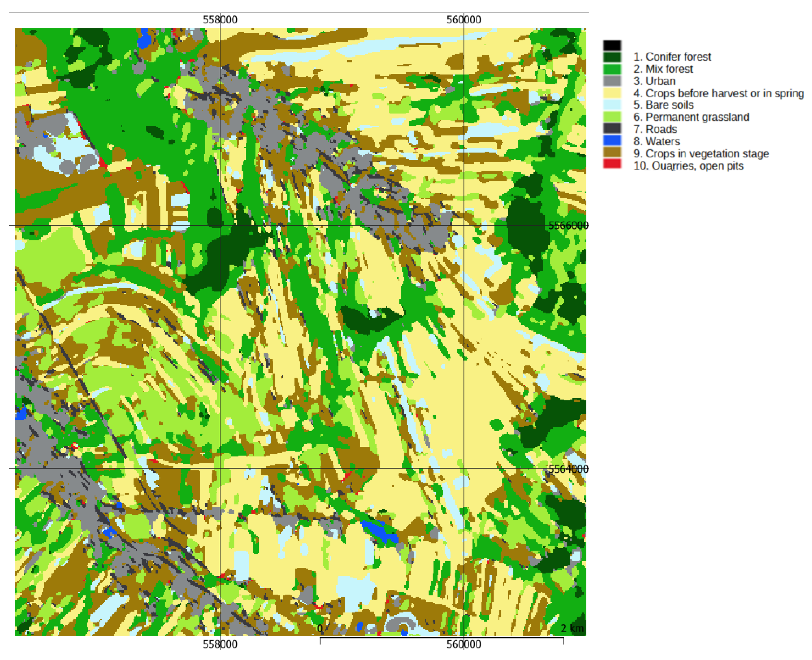
Task: Click the red Quarries legend swatch
Action: 612,164
